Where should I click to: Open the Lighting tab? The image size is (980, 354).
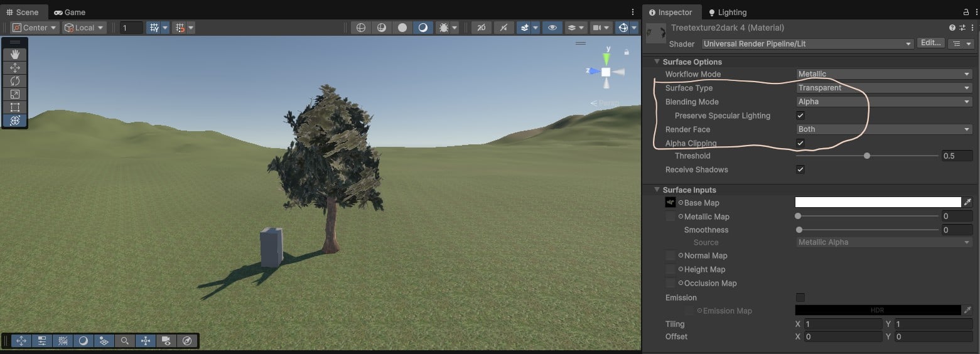point(727,12)
